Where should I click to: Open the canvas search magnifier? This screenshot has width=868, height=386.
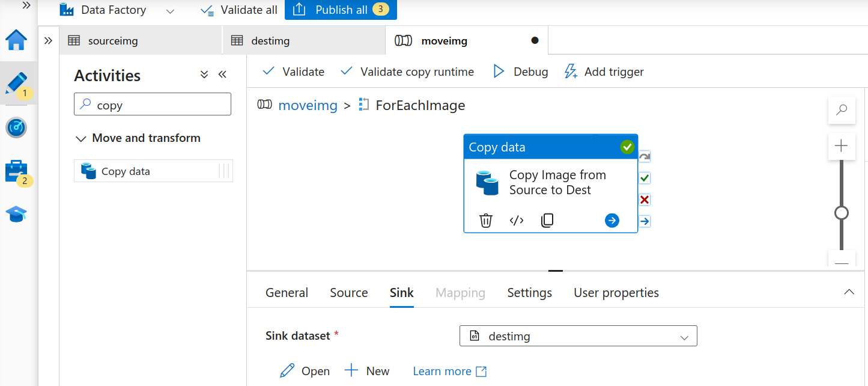click(842, 110)
